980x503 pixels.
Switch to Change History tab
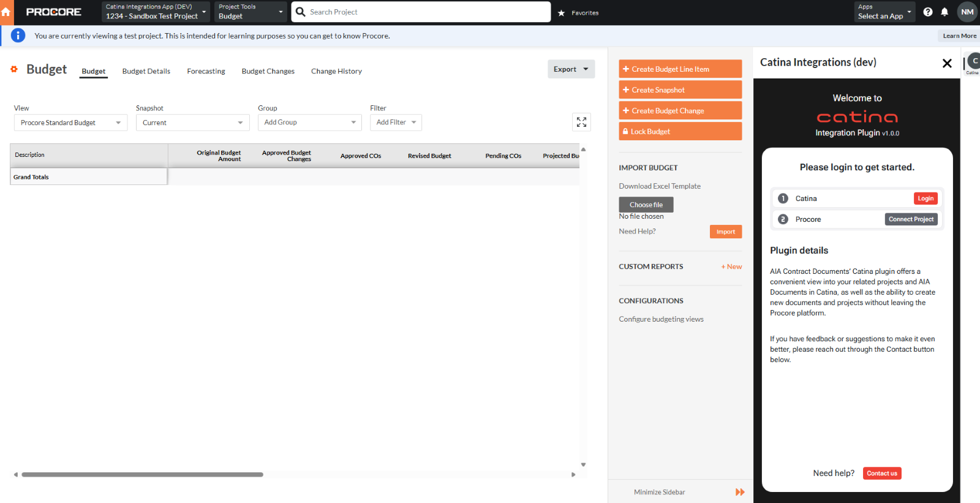(336, 72)
